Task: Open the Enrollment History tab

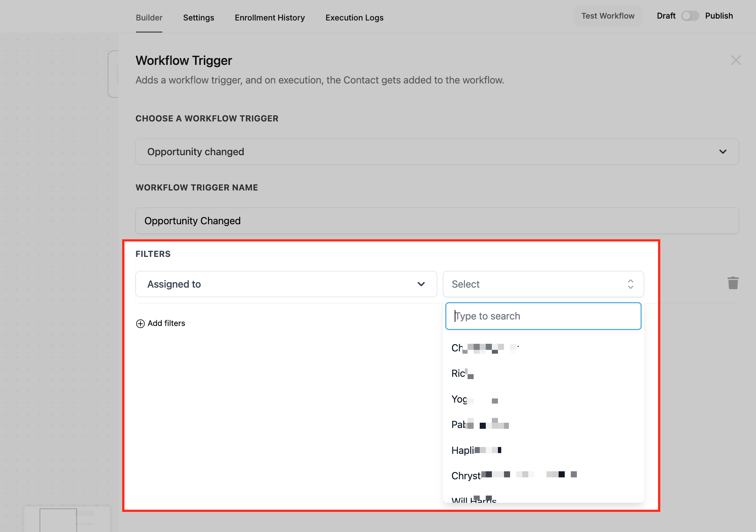Action: 269,18
